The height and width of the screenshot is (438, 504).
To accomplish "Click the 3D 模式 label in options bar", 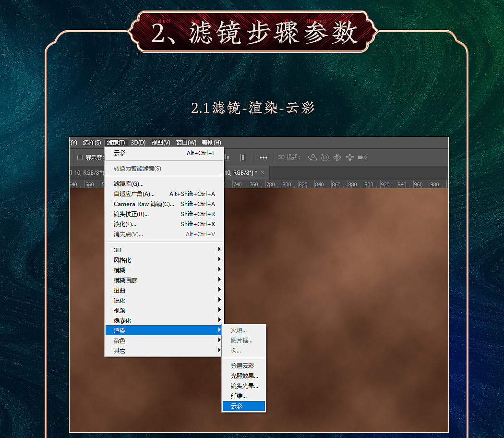I will coord(289,157).
